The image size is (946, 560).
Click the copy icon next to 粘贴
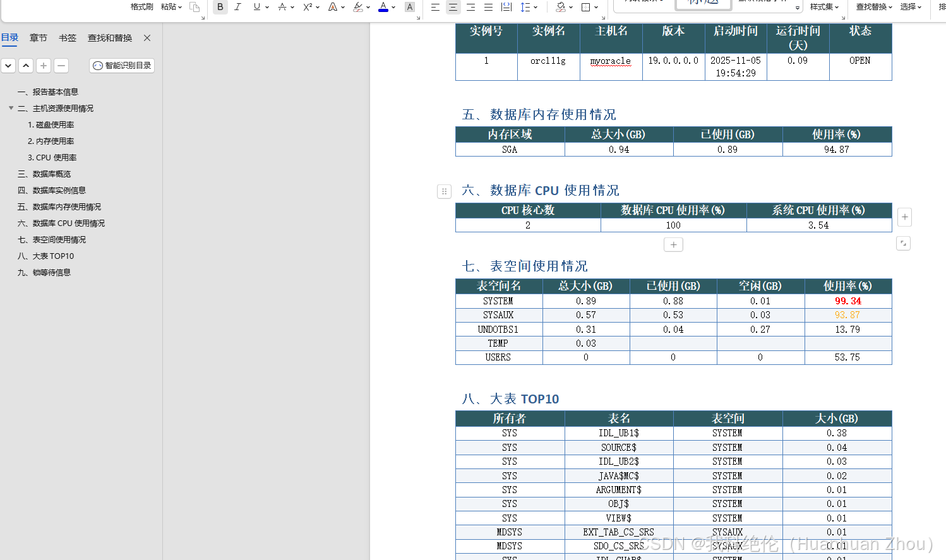[195, 7]
